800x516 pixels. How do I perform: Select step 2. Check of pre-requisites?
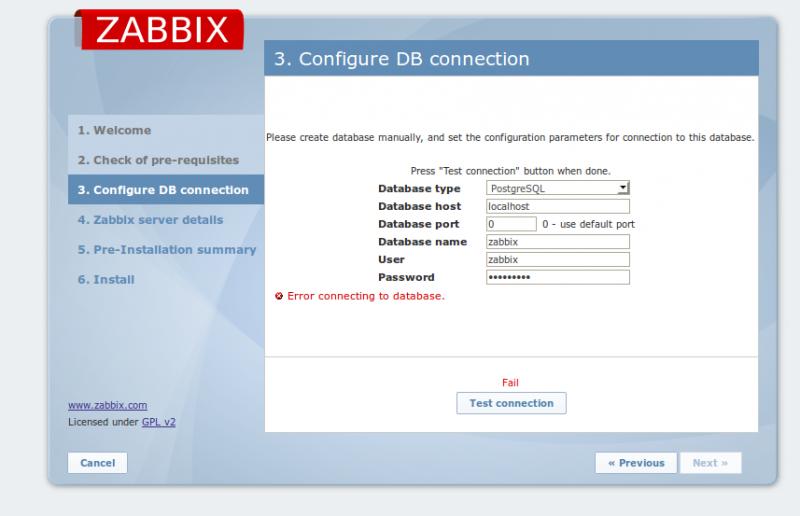[166, 160]
